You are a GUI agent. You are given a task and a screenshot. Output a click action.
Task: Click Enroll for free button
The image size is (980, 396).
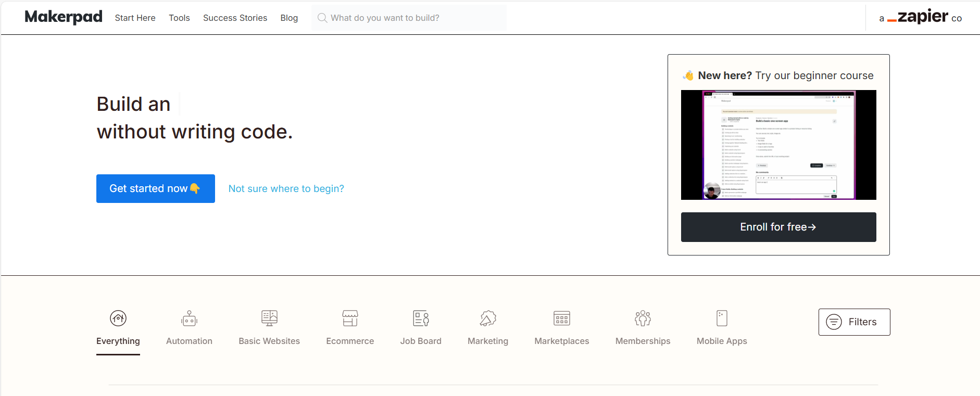pos(778,227)
